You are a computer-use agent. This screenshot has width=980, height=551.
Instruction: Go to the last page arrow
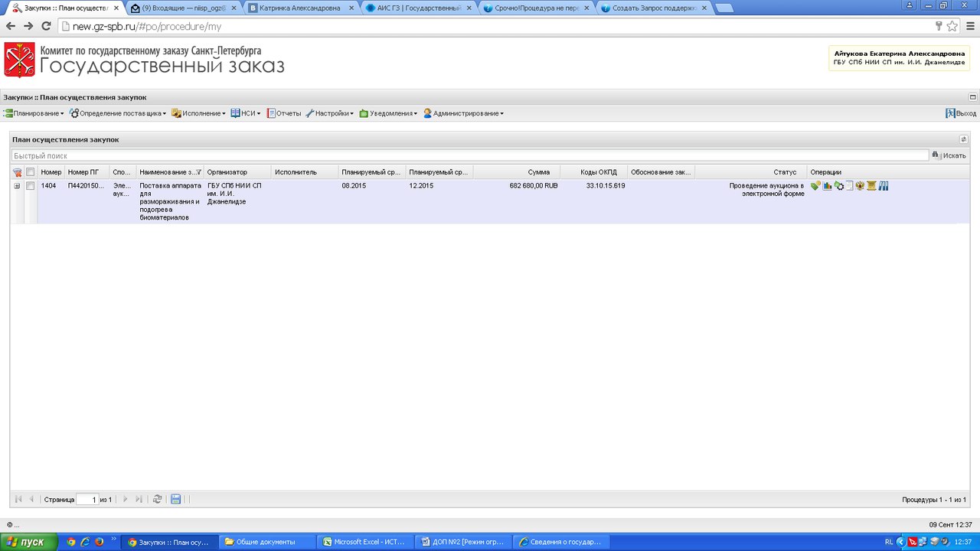click(x=139, y=499)
